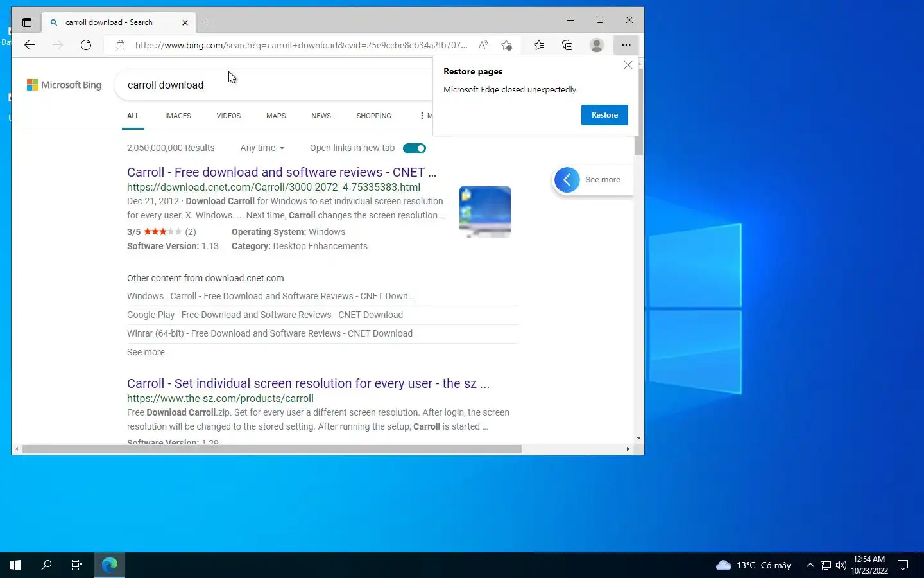Go to Microsoft Bing home logo
Image resolution: width=924 pixels, height=578 pixels.
point(64,85)
